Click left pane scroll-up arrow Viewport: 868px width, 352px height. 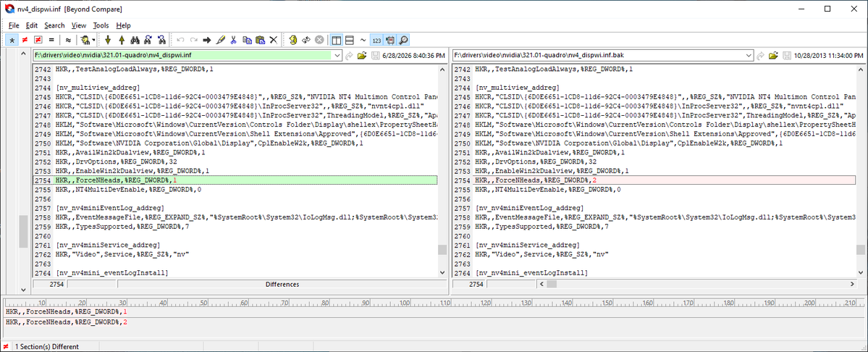[x=442, y=70]
